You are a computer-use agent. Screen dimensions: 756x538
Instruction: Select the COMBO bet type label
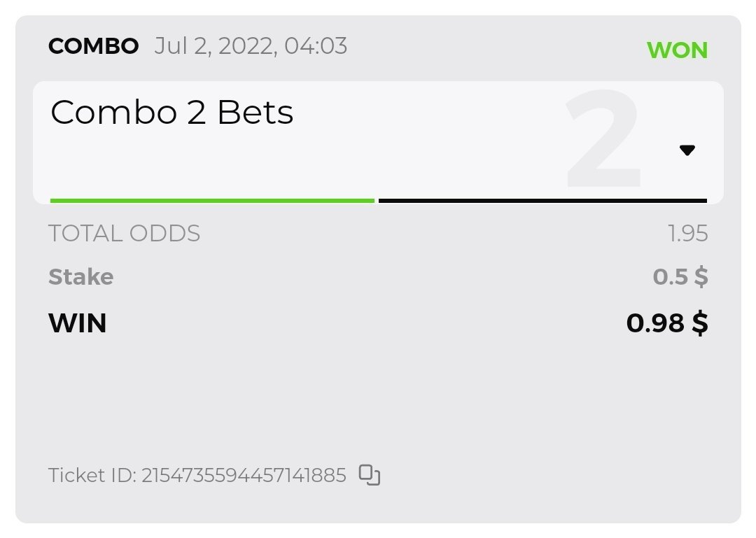(x=93, y=46)
